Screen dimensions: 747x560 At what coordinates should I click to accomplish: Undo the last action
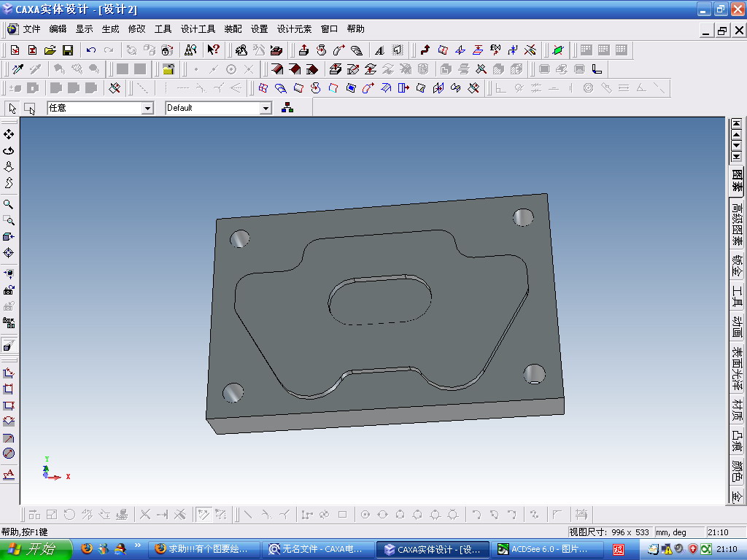tap(91, 50)
